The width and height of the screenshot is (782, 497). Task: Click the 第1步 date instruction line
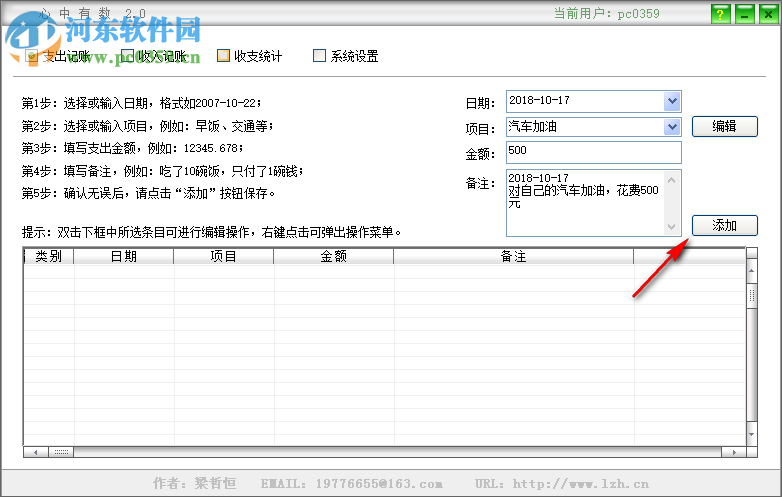141,103
